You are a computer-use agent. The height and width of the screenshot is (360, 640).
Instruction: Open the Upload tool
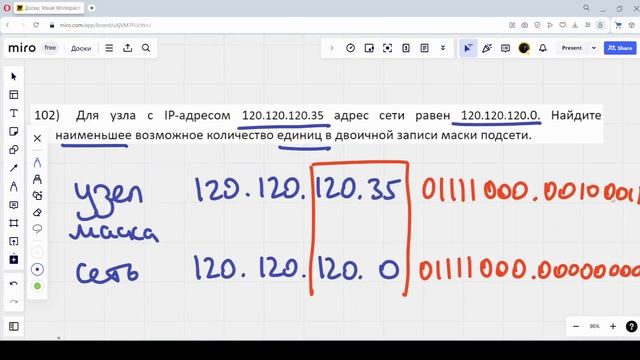[x=13, y=241]
